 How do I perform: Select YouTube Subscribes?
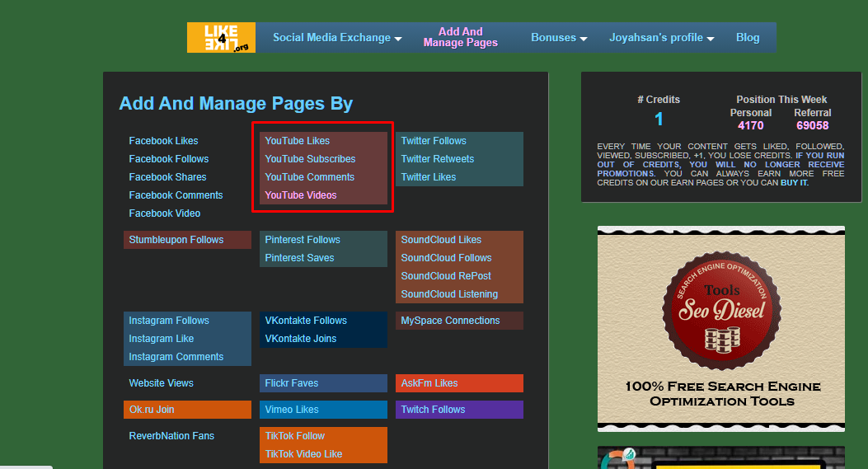[x=310, y=159]
